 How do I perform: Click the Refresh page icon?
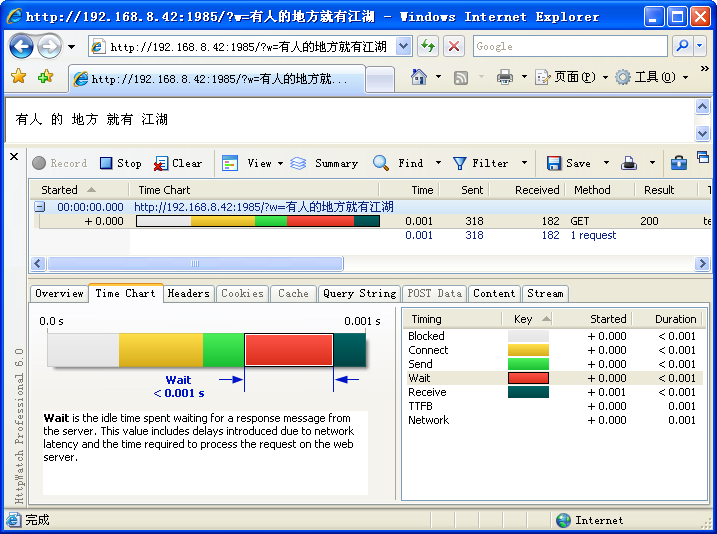point(428,46)
